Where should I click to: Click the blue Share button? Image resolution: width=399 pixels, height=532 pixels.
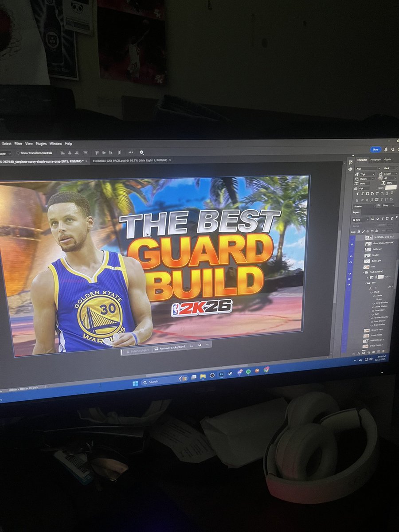(376, 149)
